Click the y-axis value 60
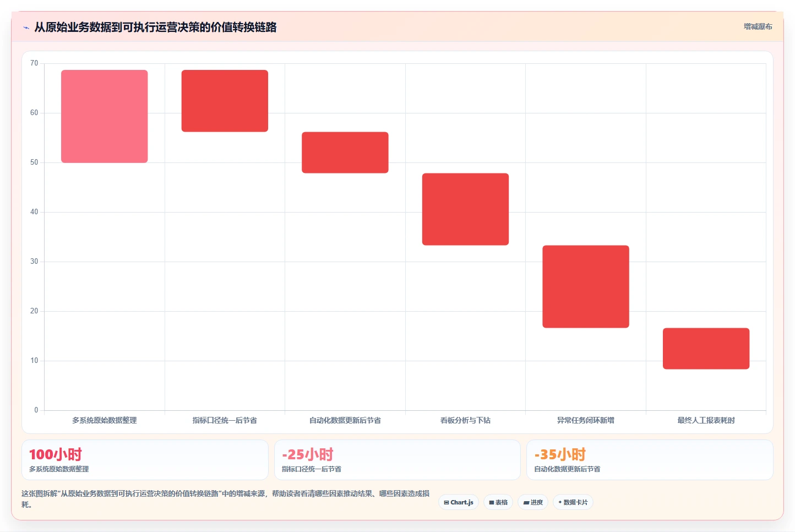 (x=34, y=113)
